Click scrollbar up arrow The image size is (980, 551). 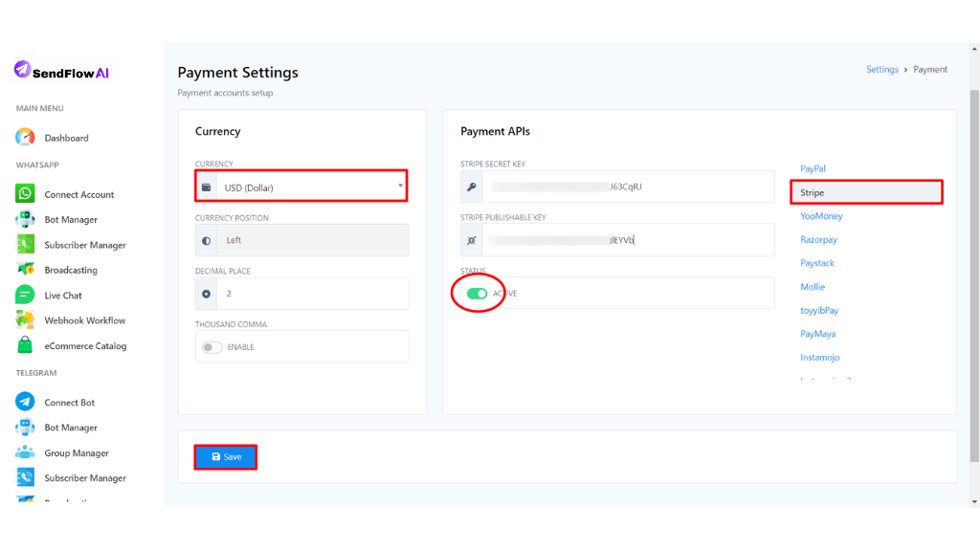point(974,49)
